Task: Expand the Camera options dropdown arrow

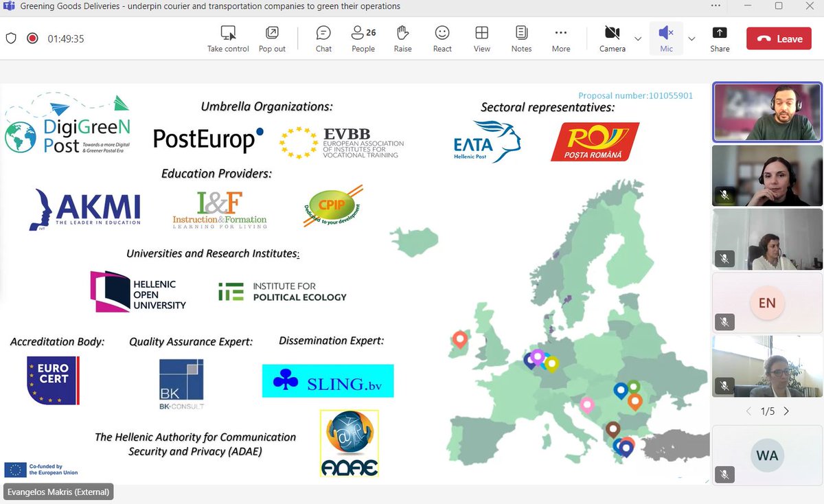Action: coord(638,38)
